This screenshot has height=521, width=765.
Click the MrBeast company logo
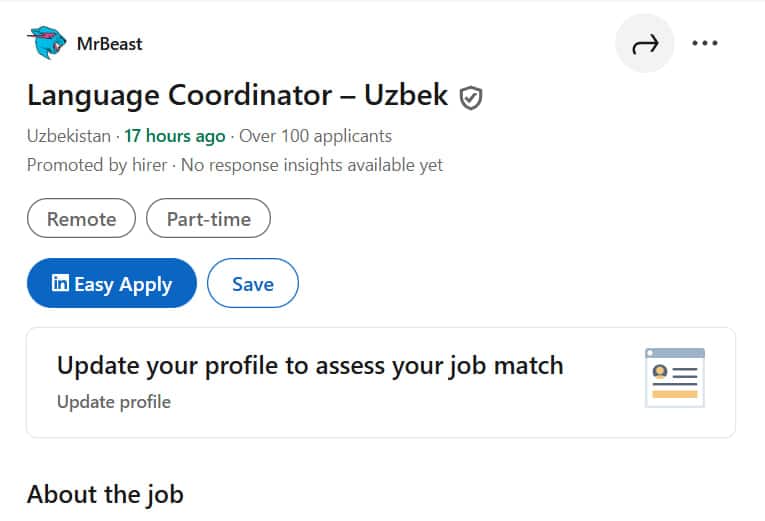pos(47,43)
